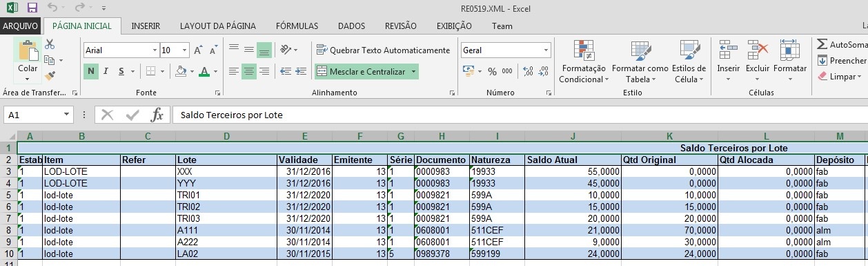The image size is (868, 266).
Task: Apply fill color with the paint bucket icon
Action: (x=180, y=71)
